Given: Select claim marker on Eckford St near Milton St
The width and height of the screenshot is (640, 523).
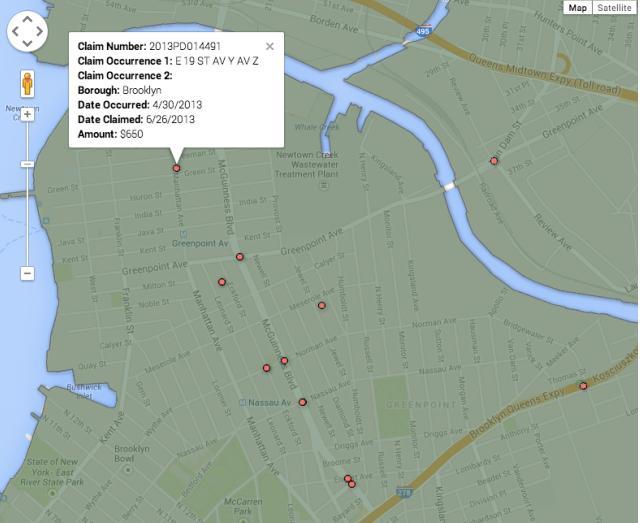Looking at the screenshot, I should 222,282.
